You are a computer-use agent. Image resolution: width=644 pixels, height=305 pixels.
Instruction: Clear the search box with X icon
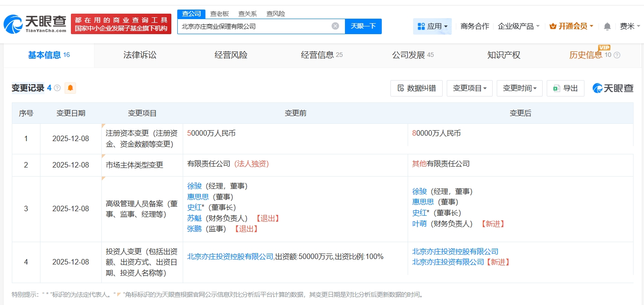(x=335, y=26)
